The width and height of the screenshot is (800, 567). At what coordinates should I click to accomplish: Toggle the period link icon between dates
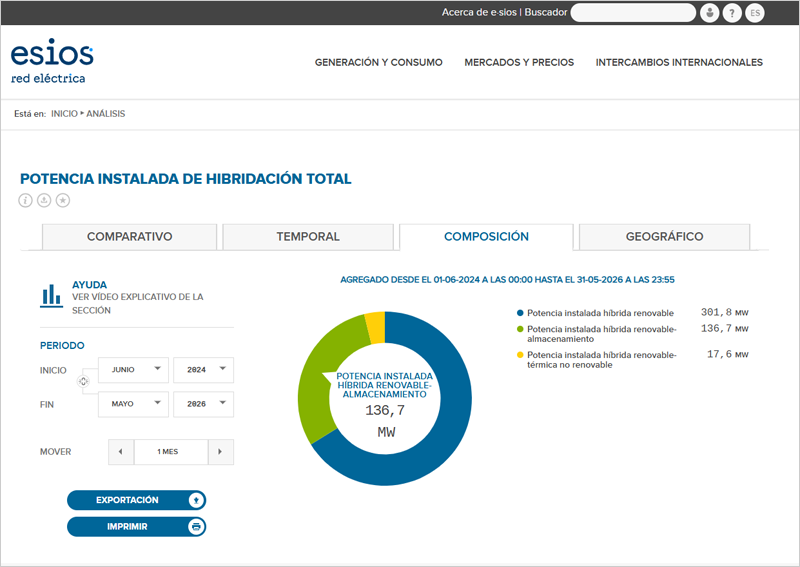(83, 381)
